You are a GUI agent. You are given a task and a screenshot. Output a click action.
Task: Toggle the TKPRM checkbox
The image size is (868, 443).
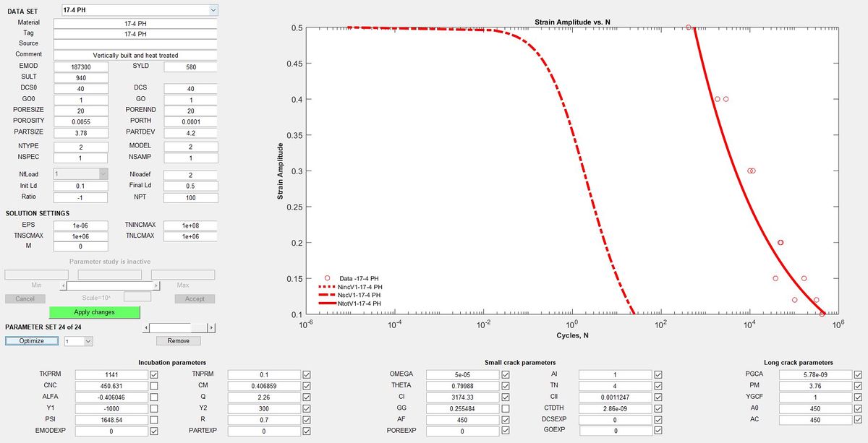click(x=154, y=374)
